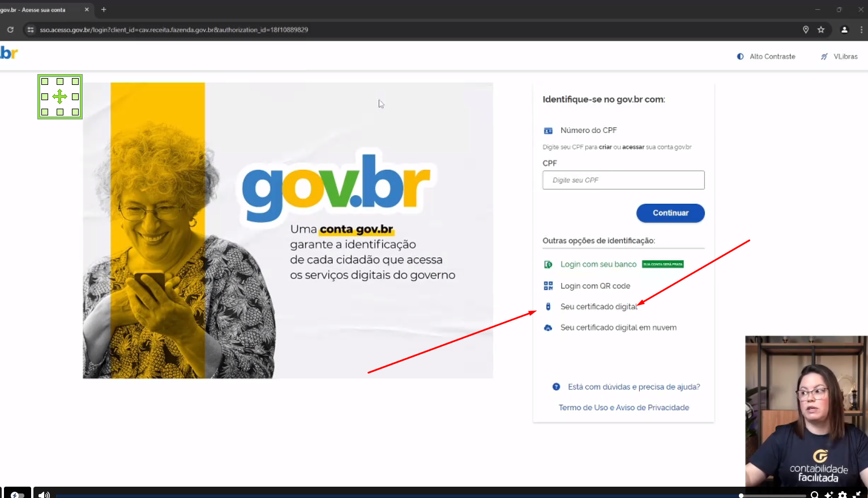Open Termo de Uso e Aviso de Privacidade
Viewport: 868px width, 498px height.
624,407
